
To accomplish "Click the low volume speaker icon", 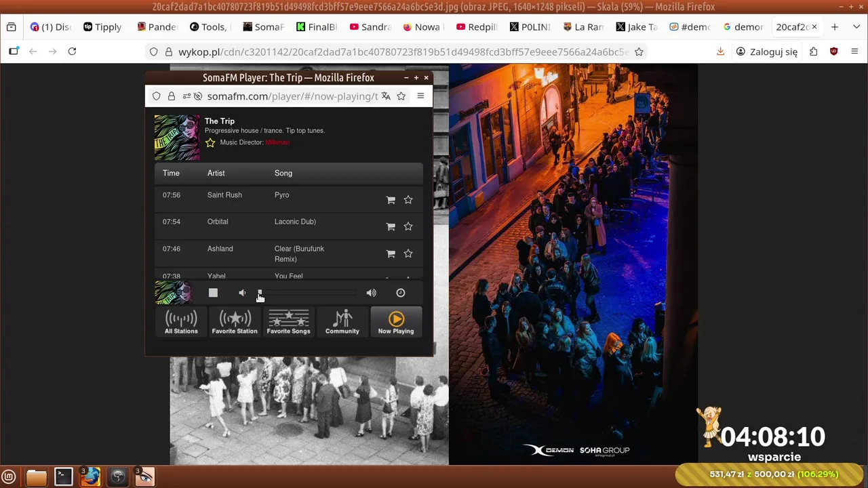I will [x=242, y=293].
